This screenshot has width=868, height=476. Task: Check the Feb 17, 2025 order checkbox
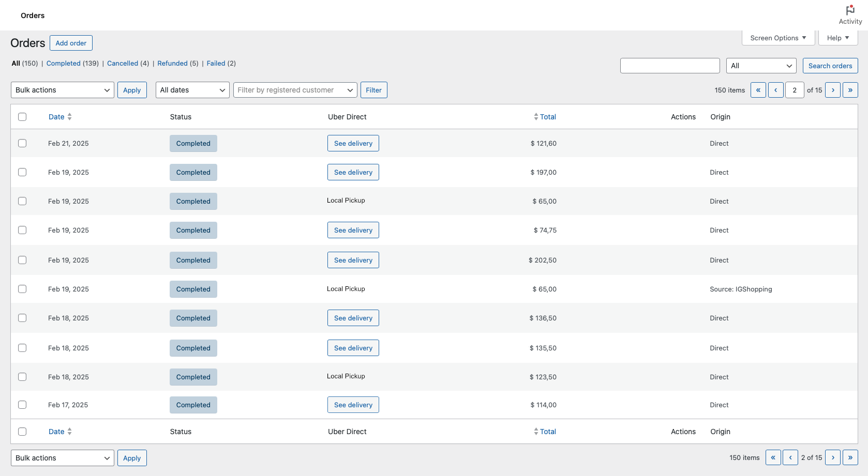(22, 405)
